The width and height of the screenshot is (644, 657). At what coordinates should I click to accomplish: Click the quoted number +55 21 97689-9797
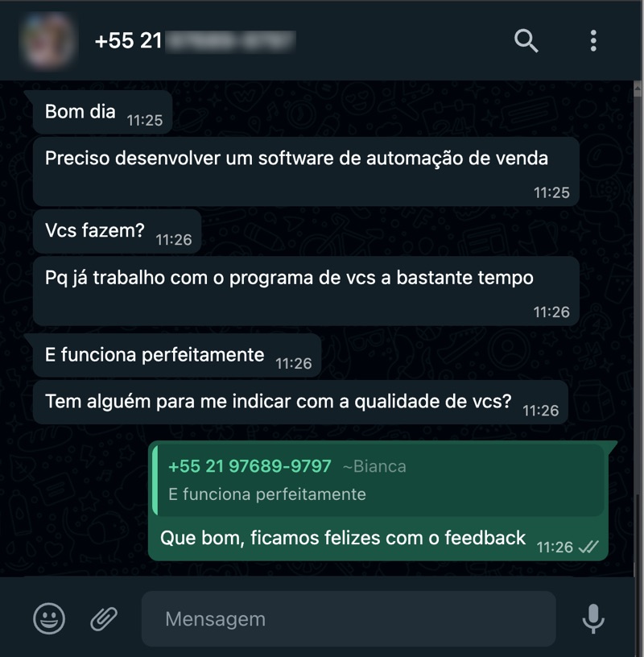point(250,466)
